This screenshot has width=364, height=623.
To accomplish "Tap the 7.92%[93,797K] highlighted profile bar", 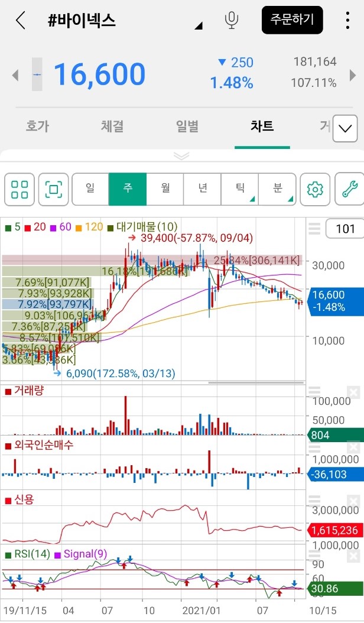I will click(47, 304).
